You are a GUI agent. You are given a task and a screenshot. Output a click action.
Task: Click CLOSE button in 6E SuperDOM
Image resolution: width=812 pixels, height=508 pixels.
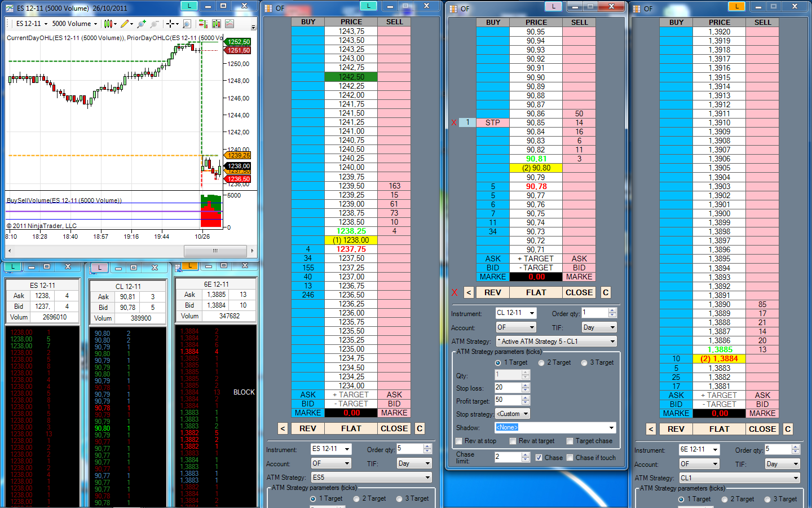coord(762,429)
